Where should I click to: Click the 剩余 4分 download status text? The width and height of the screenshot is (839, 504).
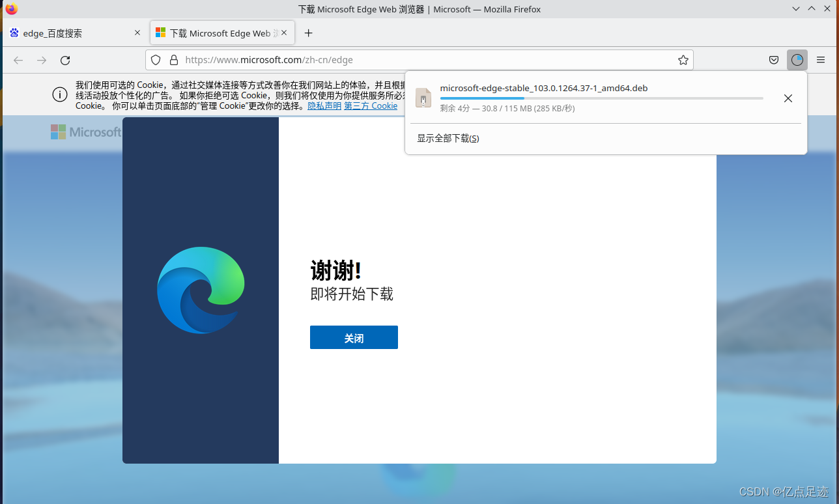507,108
